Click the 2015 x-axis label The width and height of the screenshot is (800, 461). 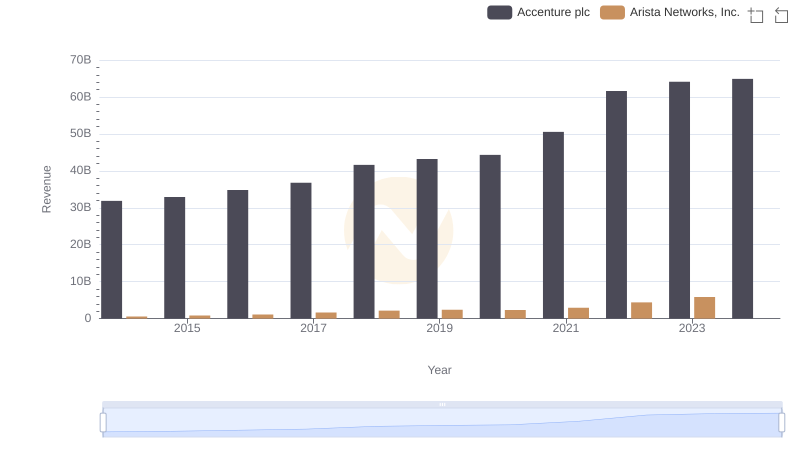187,328
